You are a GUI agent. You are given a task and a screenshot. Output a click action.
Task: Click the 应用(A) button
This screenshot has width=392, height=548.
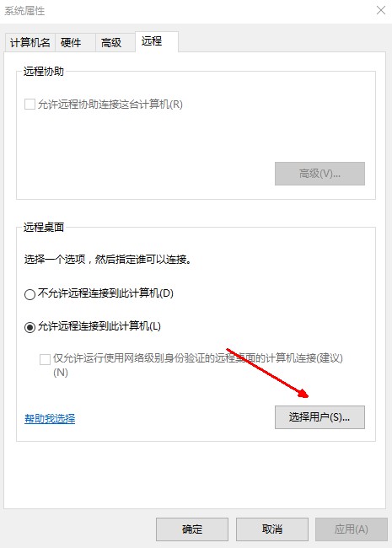[x=352, y=529]
